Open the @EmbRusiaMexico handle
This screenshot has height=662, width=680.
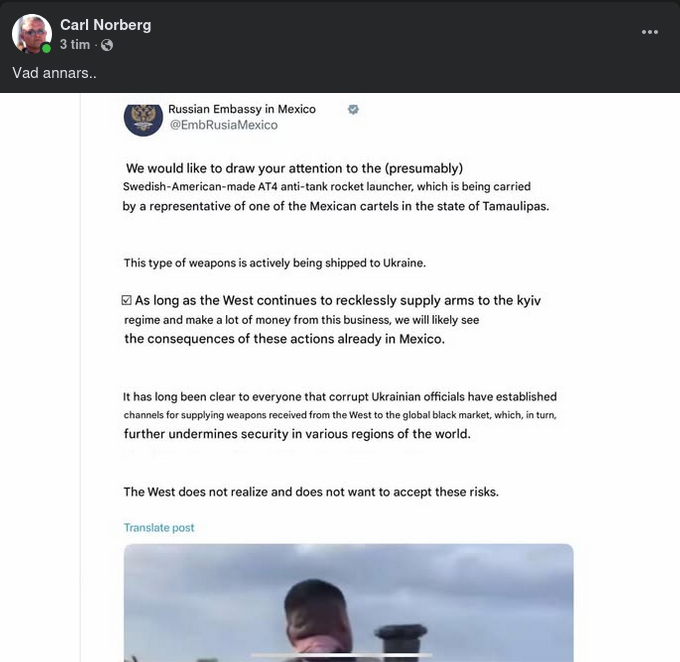(x=223, y=125)
